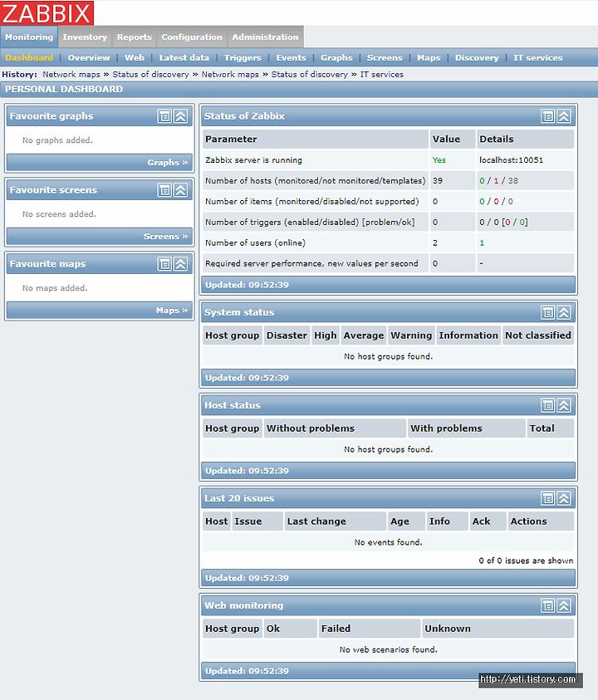Follow the Screens » link
This screenshot has height=700, width=598.
tap(165, 236)
